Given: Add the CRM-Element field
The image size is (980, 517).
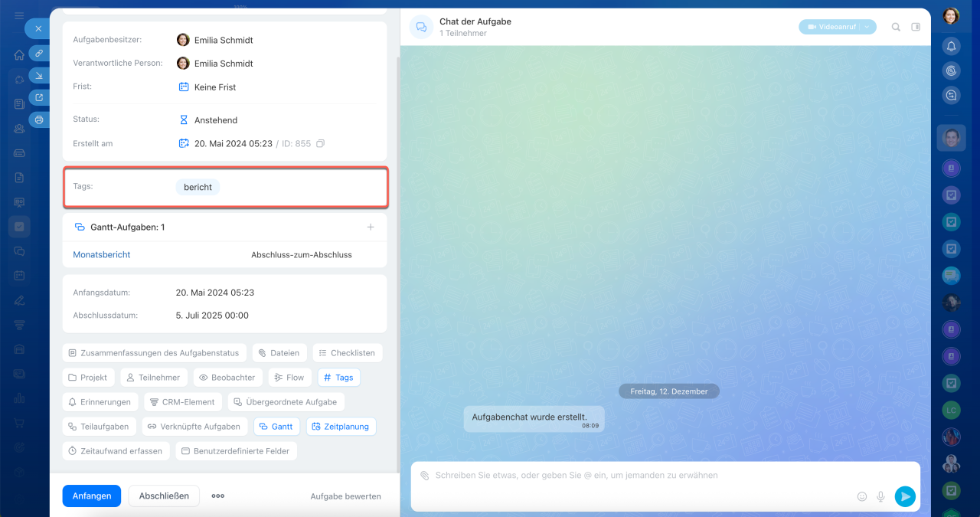Looking at the screenshot, I should [x=183, y=402].
